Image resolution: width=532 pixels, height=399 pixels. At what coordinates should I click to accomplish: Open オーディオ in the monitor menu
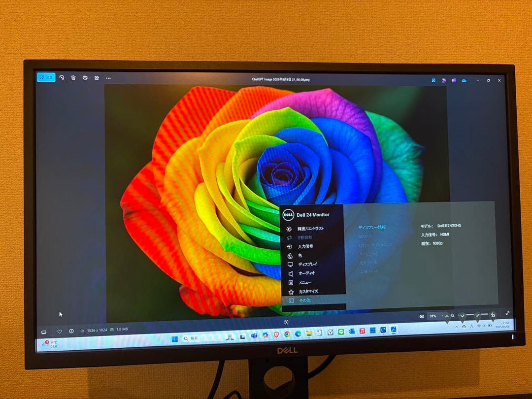[x=306, y=273]
